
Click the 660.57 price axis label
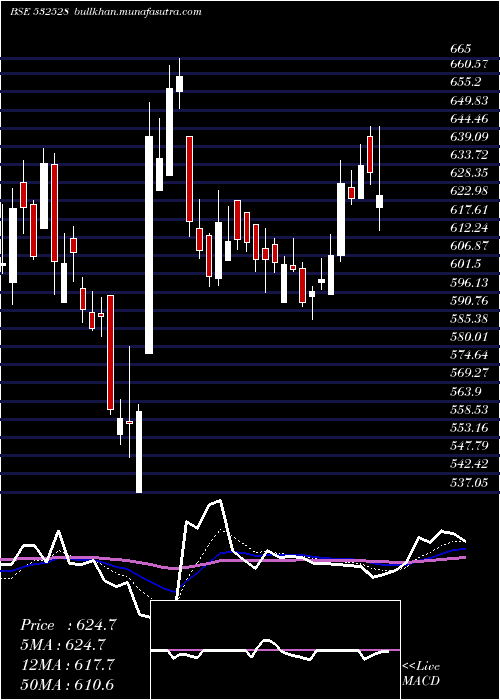[468, 64]
